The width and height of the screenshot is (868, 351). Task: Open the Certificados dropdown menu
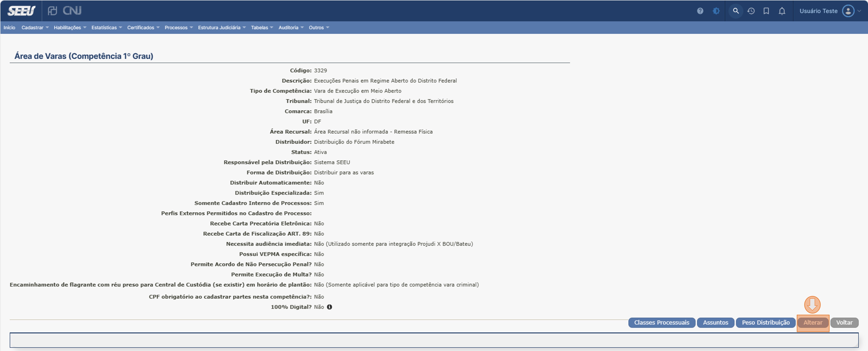(143, 28)
